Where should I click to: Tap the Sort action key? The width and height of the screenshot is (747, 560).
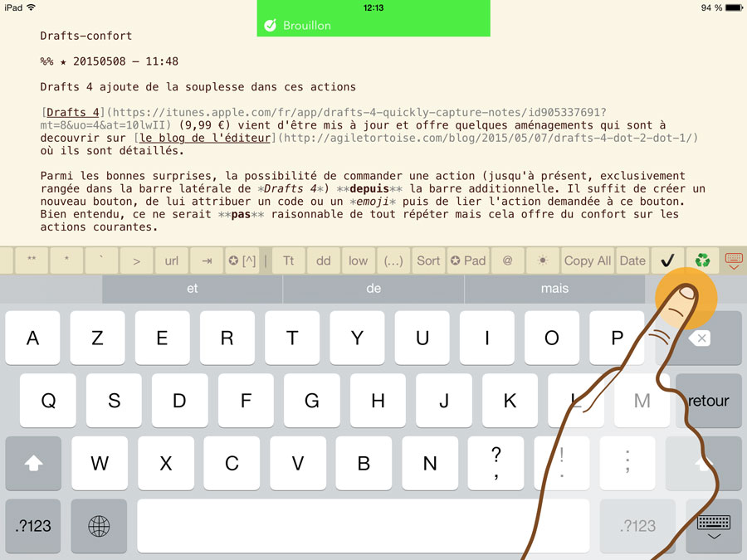click(428, 261)
